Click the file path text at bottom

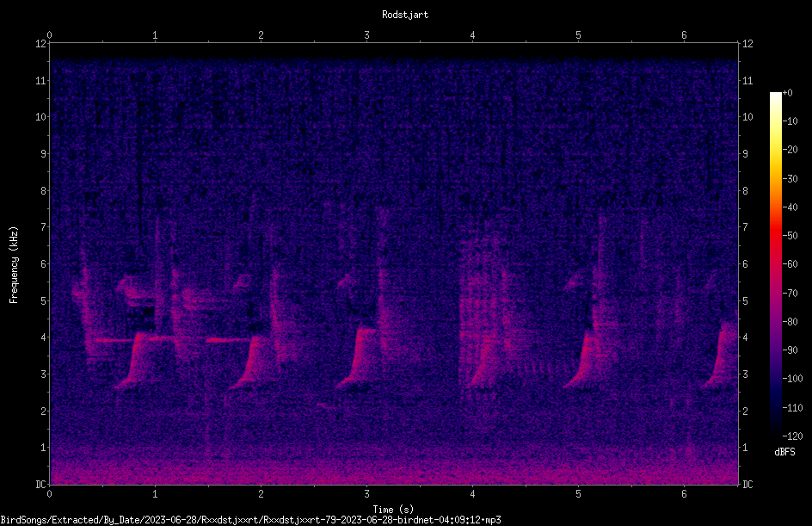click(250, 520)
